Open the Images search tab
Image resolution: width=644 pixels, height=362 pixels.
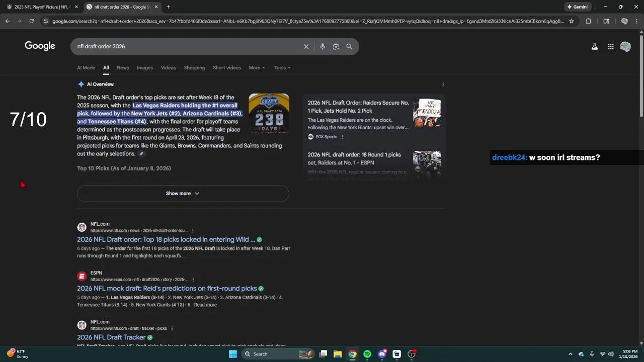coord(145,68)
